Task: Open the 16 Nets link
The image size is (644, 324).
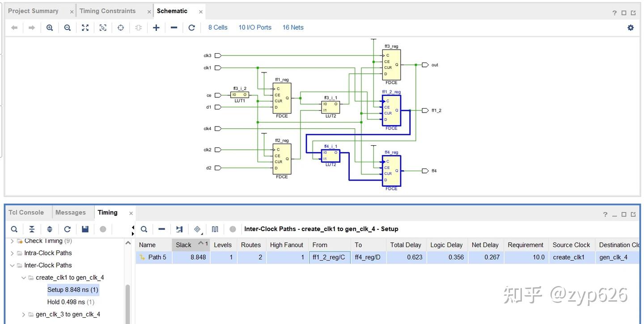Action: pos(293,28)
